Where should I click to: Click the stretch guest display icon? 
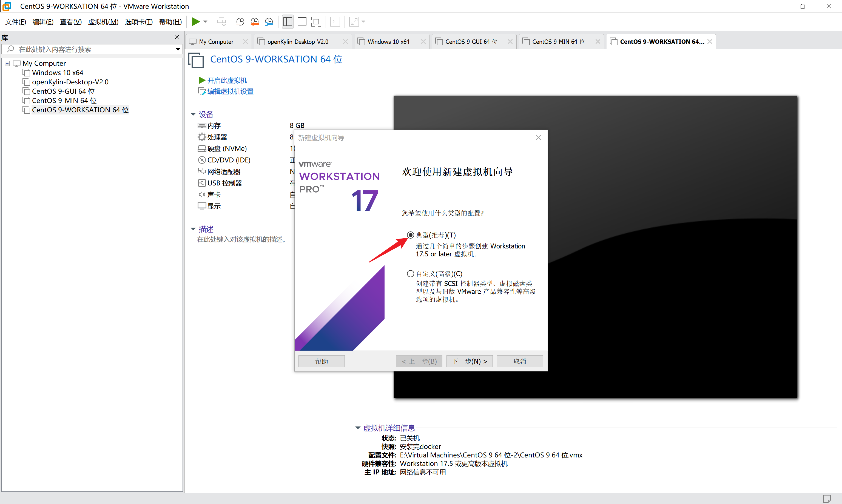click(354, 22)
